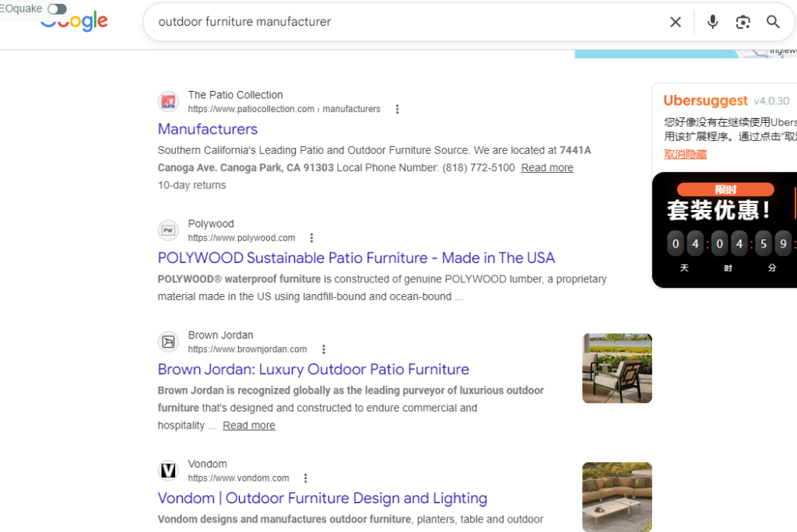Open The Patio Collection favicon

click(x=168, y=102)
